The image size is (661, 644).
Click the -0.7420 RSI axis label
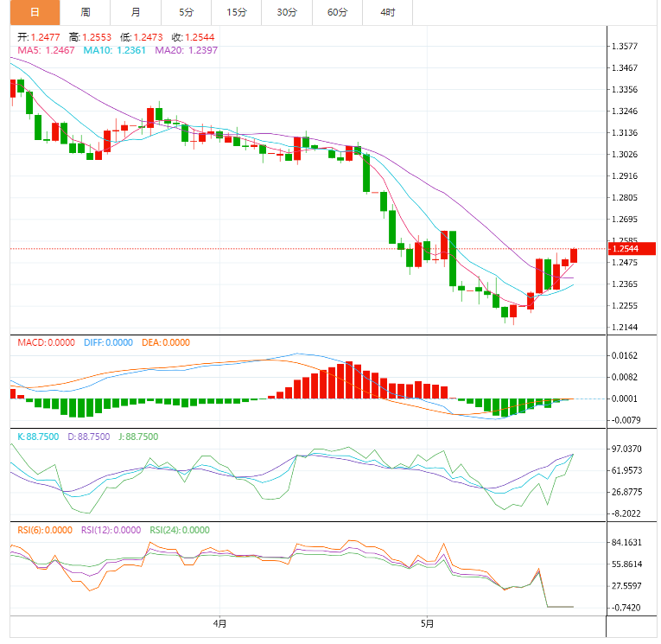(x=626, y=608)
